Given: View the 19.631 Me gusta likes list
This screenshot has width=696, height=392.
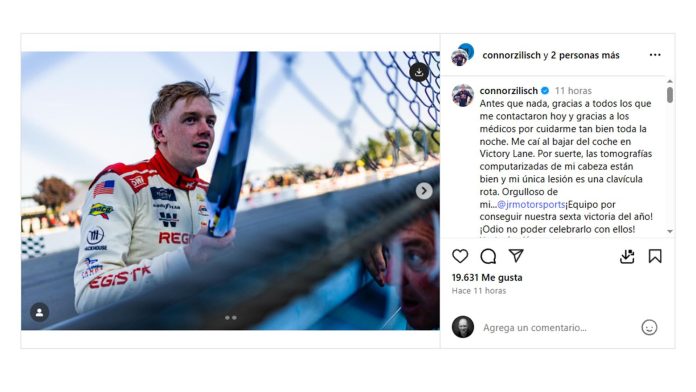Looking at the screenshot, I should coord(487,277).
